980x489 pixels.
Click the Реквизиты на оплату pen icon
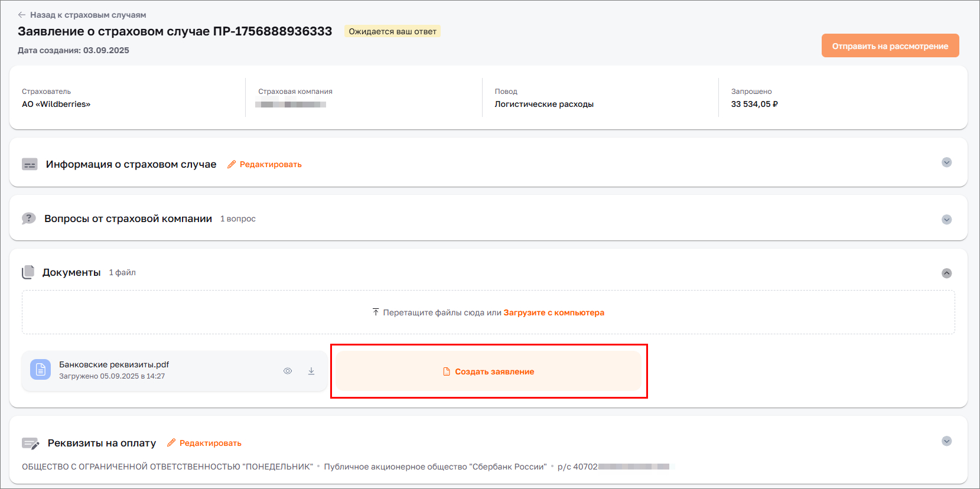pyautogui.click(x=30, y=442)
